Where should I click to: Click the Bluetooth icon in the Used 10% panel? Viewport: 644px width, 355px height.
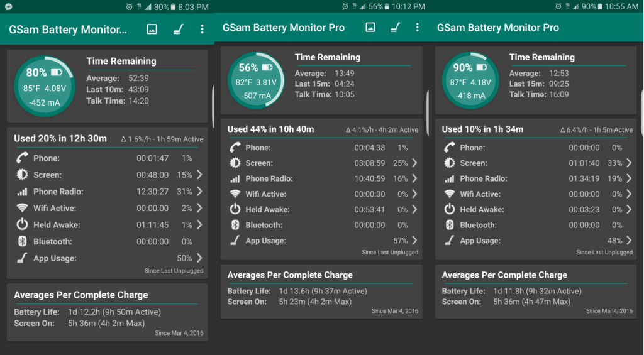click(x=449, y=225)
